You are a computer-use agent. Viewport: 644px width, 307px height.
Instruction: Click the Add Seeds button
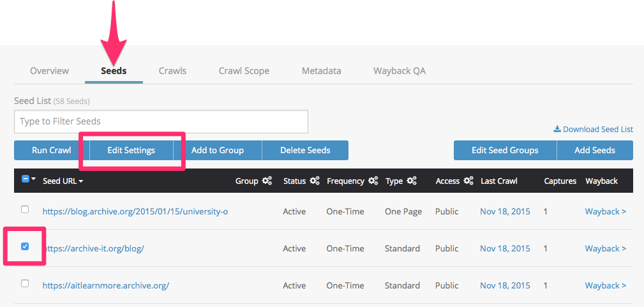pos(594,151)
